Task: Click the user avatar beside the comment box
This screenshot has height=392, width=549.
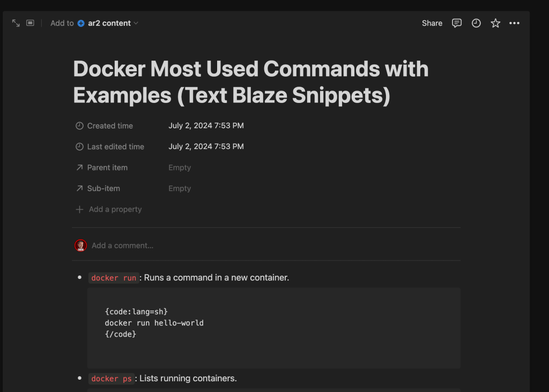Action: pyautogui.click(x=80, y=245)
